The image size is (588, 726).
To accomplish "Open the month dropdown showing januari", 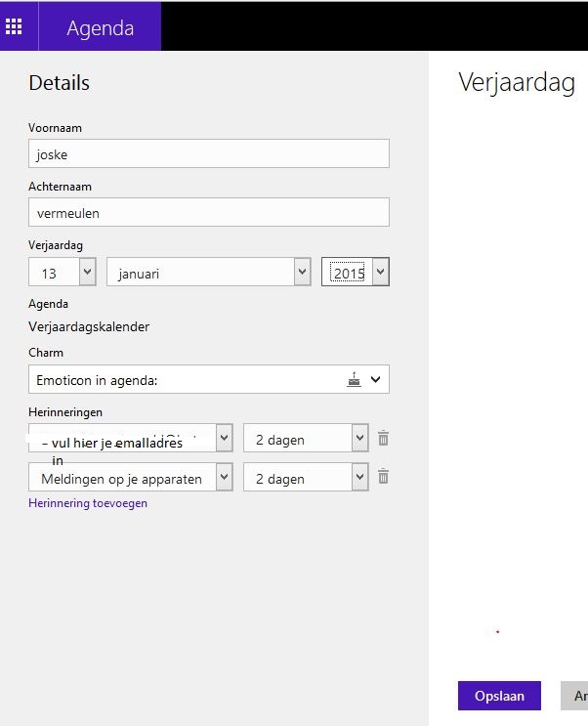I will coord(209,272).
